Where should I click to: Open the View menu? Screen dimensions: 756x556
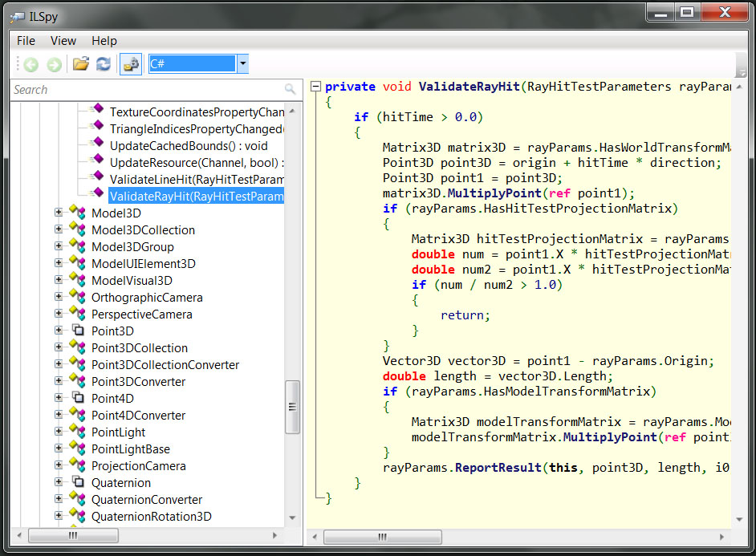pyautogui.click(x=63, y=41)
